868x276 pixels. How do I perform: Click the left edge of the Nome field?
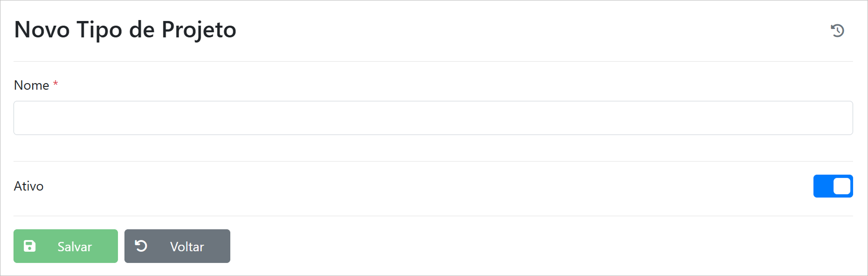(21, 118)
